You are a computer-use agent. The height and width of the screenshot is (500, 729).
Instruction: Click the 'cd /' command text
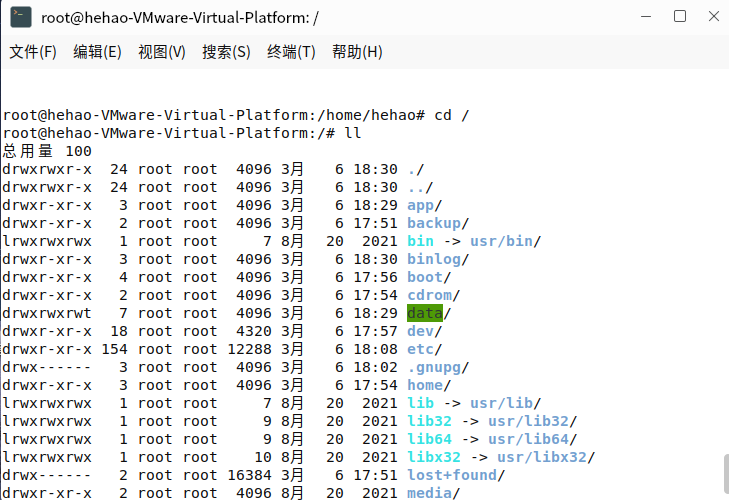451,115
